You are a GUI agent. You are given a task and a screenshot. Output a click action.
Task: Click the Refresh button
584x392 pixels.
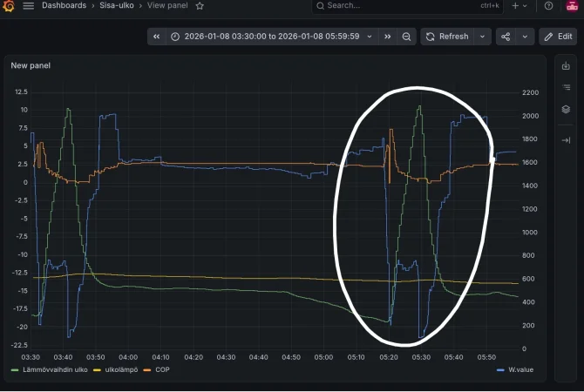coord(447,37)
